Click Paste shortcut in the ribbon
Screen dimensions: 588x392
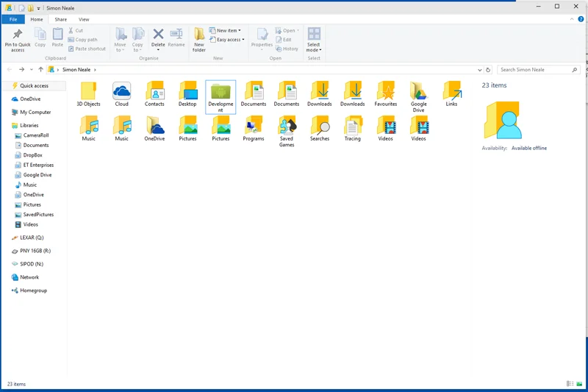click(x=87, y=49)
